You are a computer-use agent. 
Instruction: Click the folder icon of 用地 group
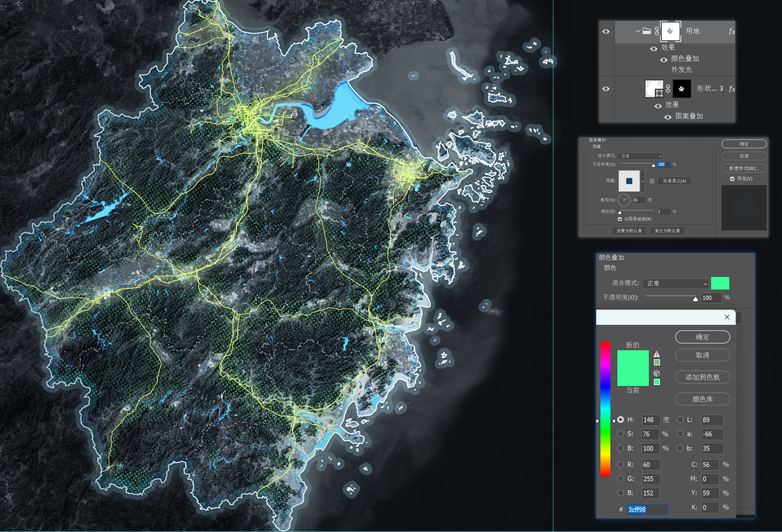[x=646, y=31]
